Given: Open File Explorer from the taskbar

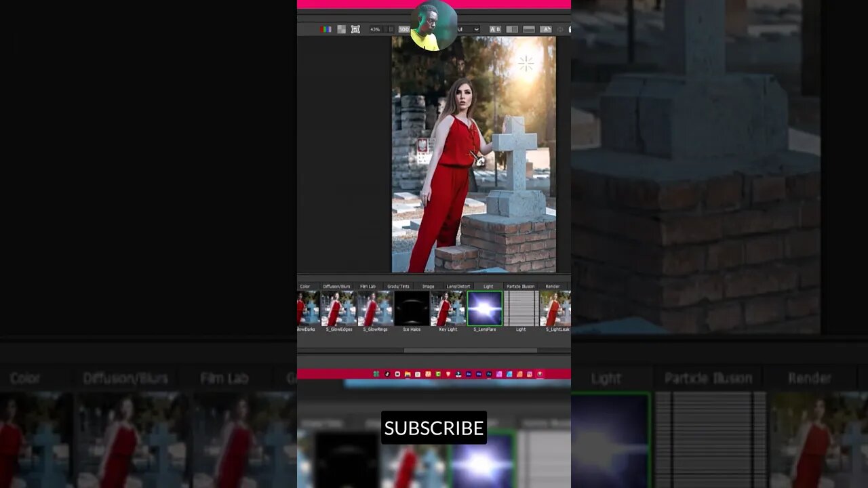Looking at the screenshot, I should tap(408, 374).
